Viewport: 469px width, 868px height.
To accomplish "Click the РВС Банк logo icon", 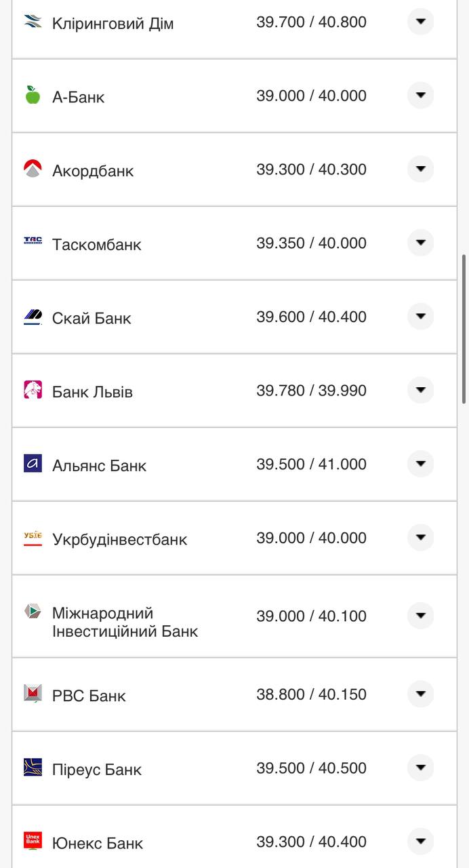I will [33, 693].
